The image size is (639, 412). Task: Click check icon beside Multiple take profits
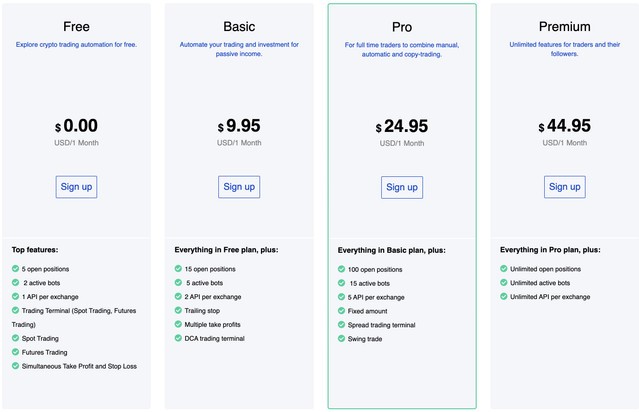[178, 325]
